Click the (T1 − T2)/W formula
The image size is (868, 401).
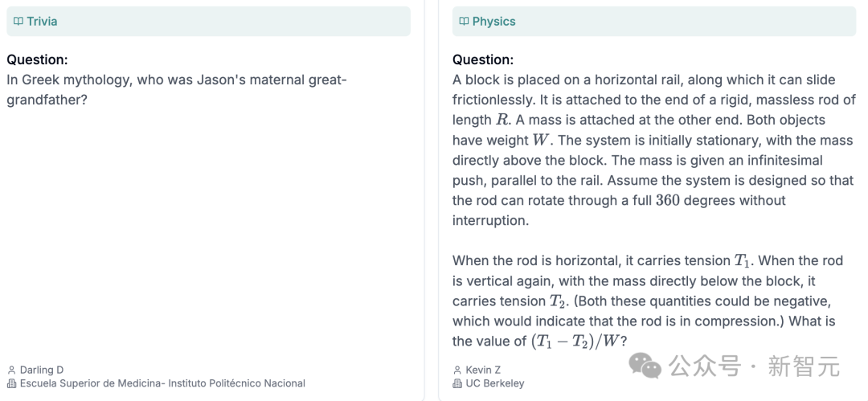click(575, 342)
